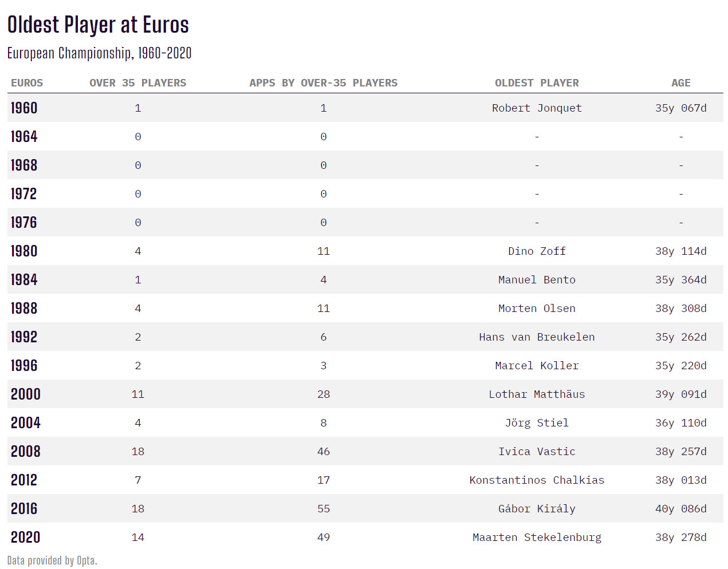Click the OVER 35 PLAYERS column header
Image resolution: width=728 pixels, height=569 pixels.
tap(137, 83)
